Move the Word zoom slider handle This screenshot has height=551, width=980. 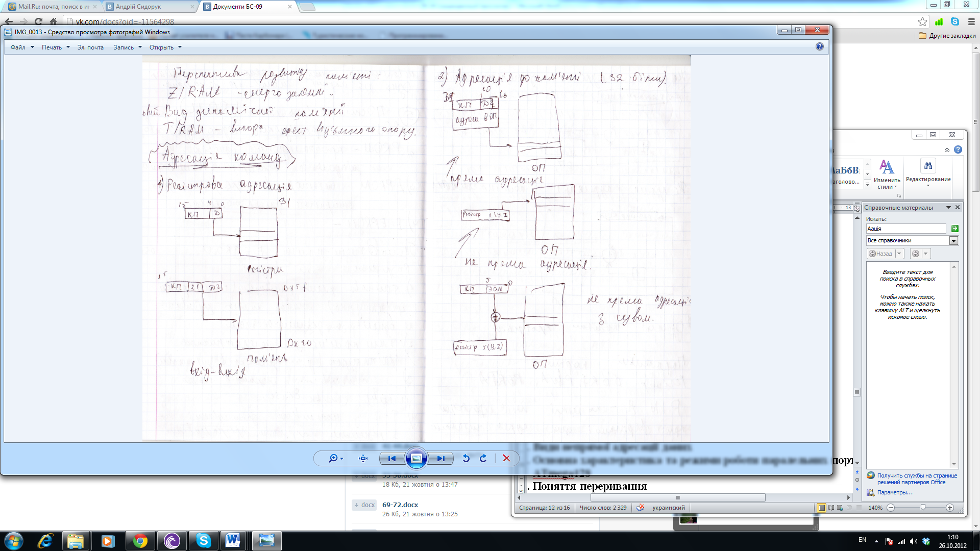click(923, 508)
